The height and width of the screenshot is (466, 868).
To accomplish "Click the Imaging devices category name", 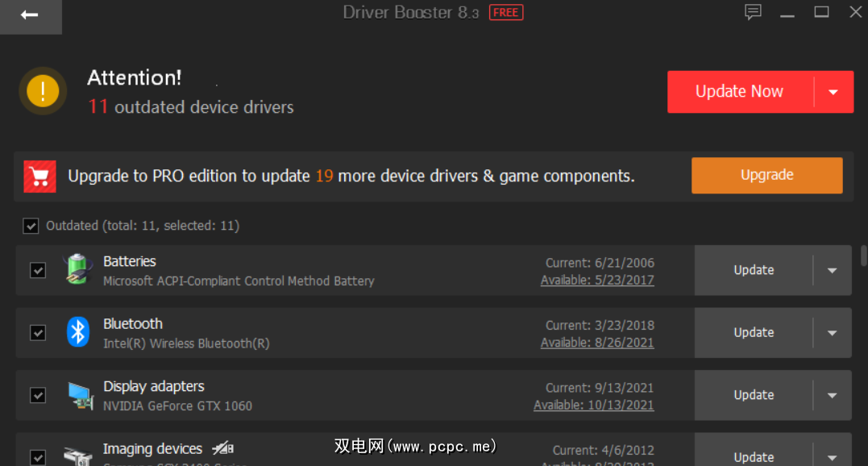I will [x=152, y=449].
